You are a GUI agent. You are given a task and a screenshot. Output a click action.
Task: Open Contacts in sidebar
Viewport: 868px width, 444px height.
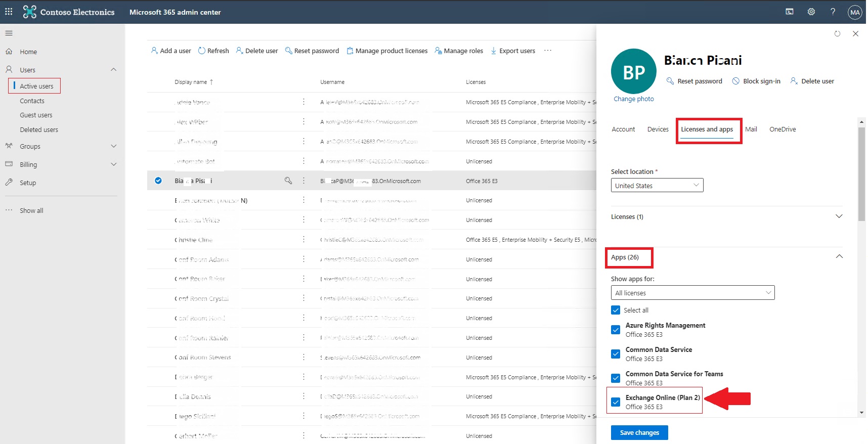pos(32,101)
